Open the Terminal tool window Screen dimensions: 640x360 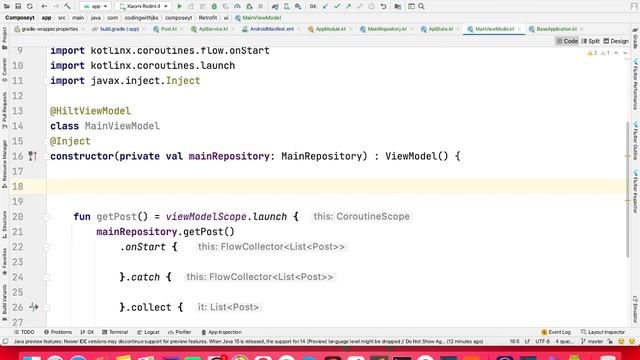[x=115, y=332]
